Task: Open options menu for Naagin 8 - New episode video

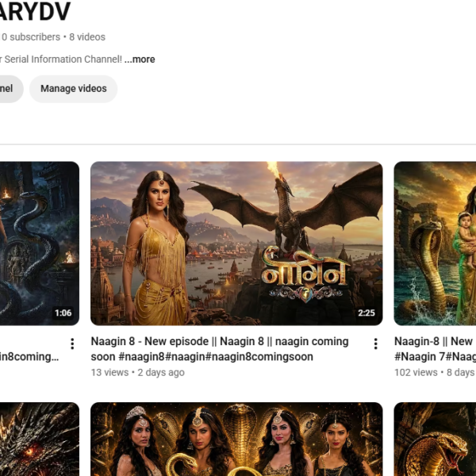Action: (x=375, y=344)
